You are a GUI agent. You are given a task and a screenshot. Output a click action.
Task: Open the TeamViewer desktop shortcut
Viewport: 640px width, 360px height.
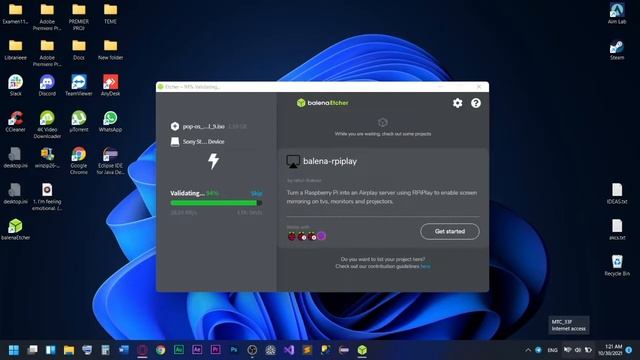(x=79, y=85)
